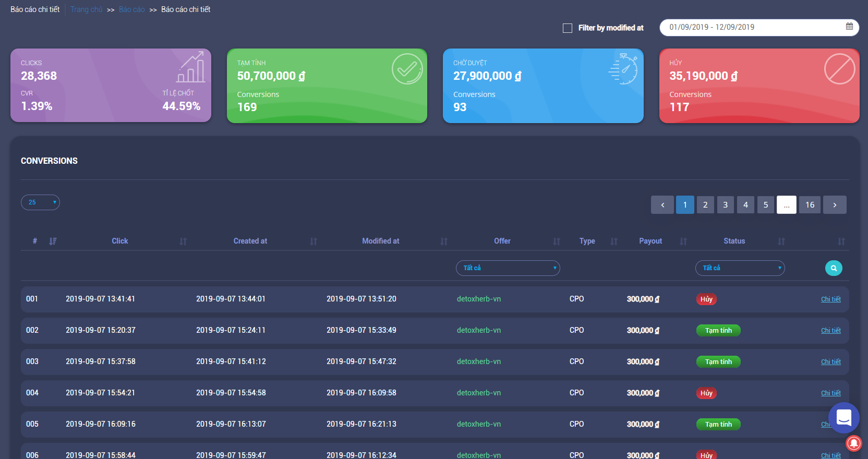The width and height of the screenshot is (868, 459).
Task: Click the cancel circle icon in Hủy card
Action: click(839, 69)
